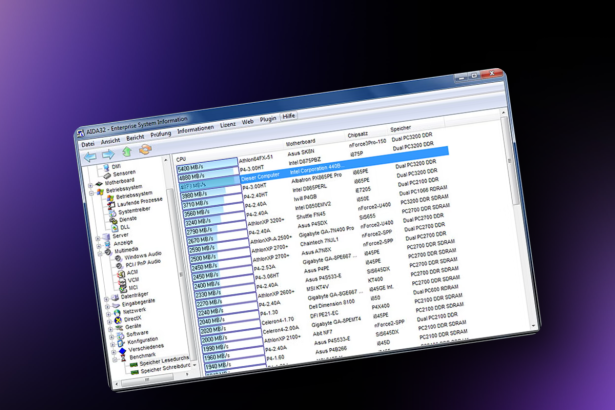The image size is (615, 410).
Task: Open the Datei menu
Action: [88, 144]
